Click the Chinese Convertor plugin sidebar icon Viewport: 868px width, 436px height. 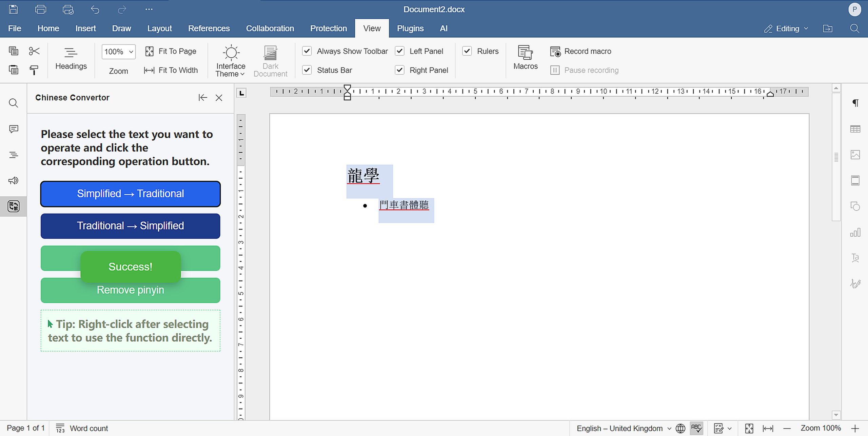click(14, 206)
